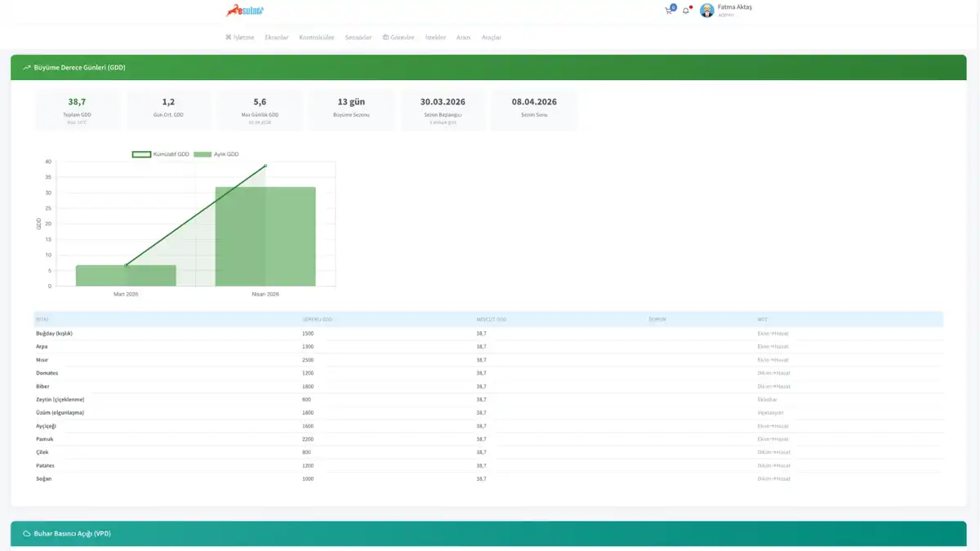Open the İstekler menu item

[x=436, y=38]
